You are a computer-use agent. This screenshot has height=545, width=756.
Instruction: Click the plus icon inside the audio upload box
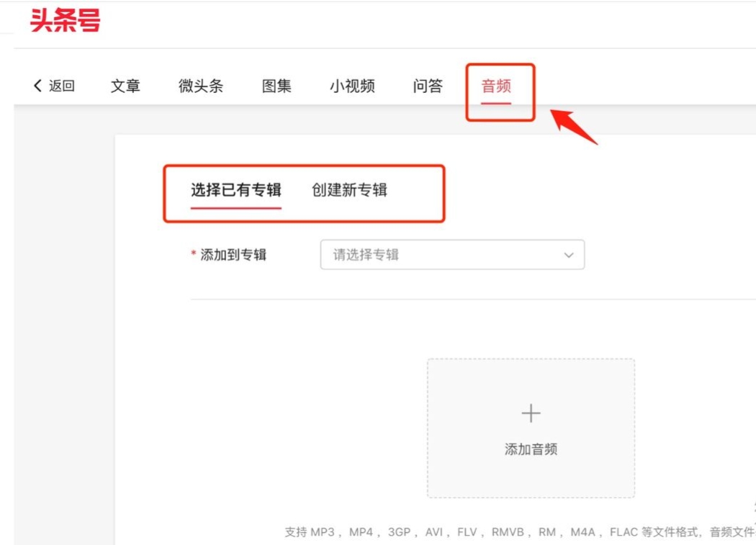coord(531,413)
